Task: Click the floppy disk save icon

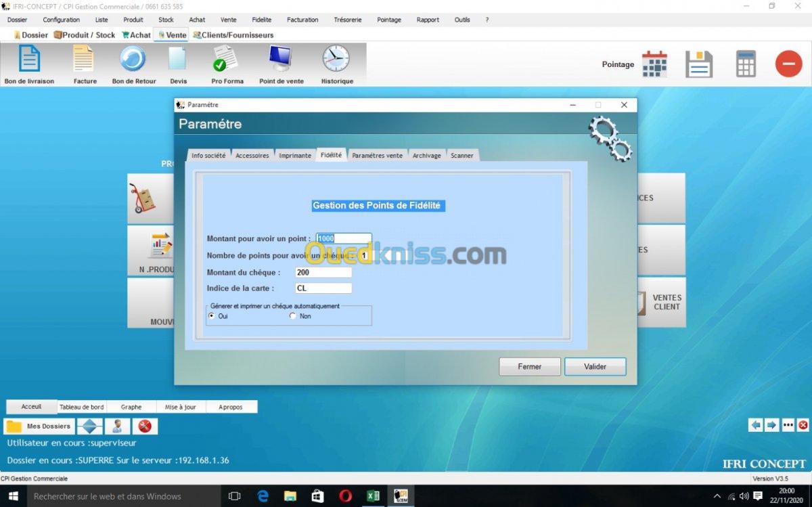Action: (x=699, y=64)
